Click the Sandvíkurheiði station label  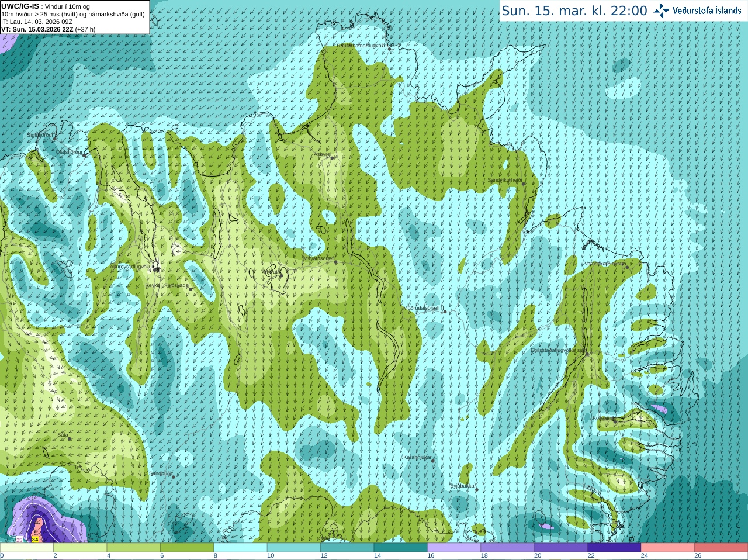pyautogui.click(x=505, y=180)
